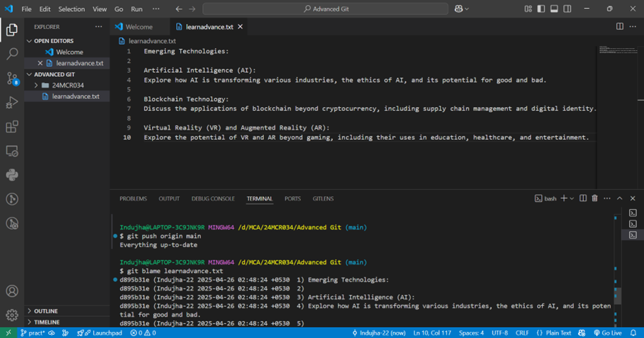644x338 pixels.
Task: Change the CRLF end of line sequence
Action: click(522, 333)
